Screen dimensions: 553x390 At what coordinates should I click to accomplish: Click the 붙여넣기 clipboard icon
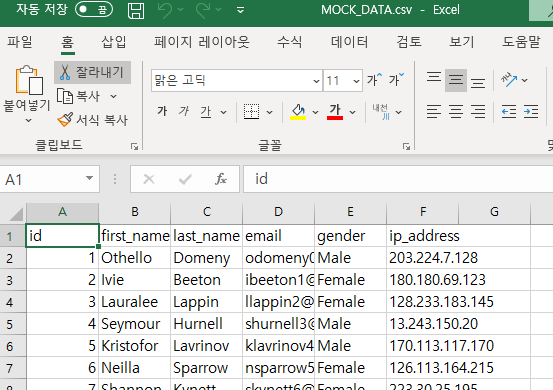pyautogui.click(x=29, y=80)
